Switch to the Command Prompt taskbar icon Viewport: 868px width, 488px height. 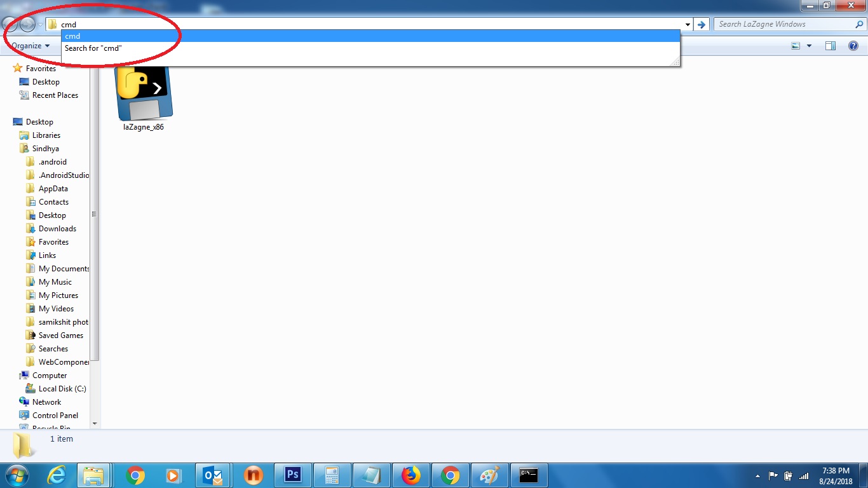pyautogui.click(x=529, y=475)
